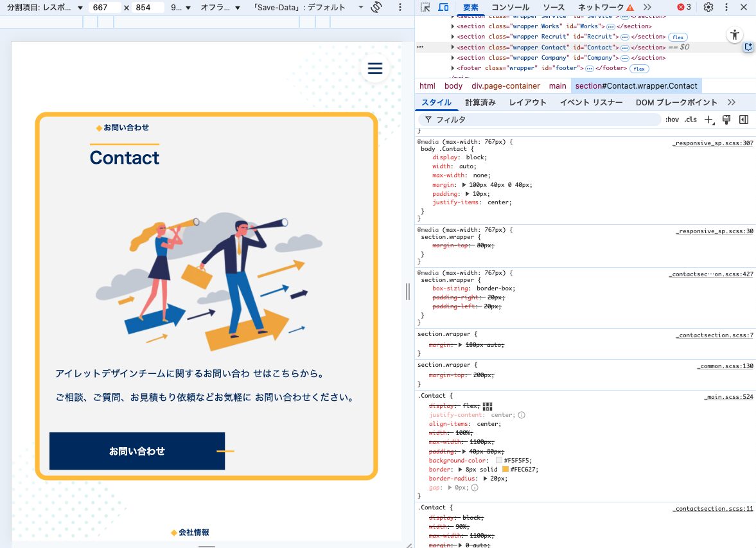Click the accessibility person icon

click(735, 35)
